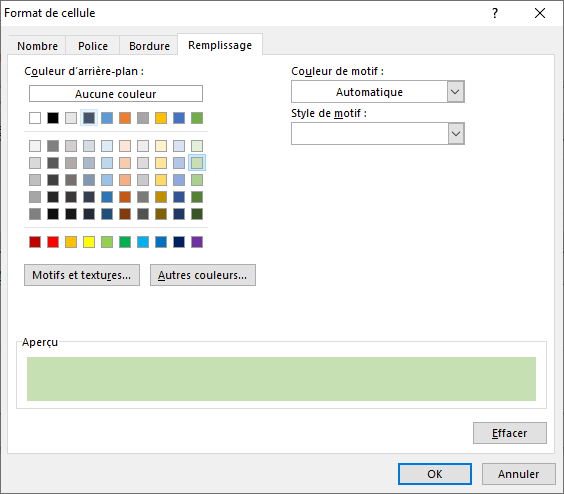Screen dimensions: 564x494
Task: Pick the pure red standard color
Action: [53, 242]
